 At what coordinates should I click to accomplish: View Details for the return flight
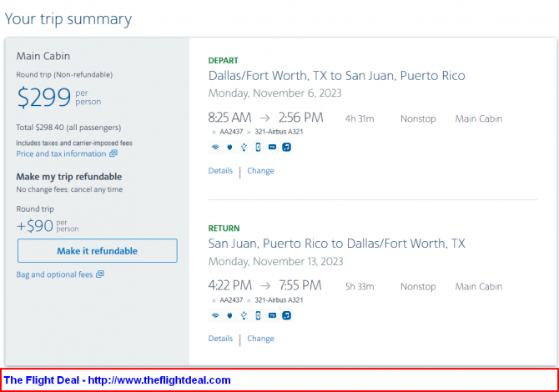pos(220,339)
